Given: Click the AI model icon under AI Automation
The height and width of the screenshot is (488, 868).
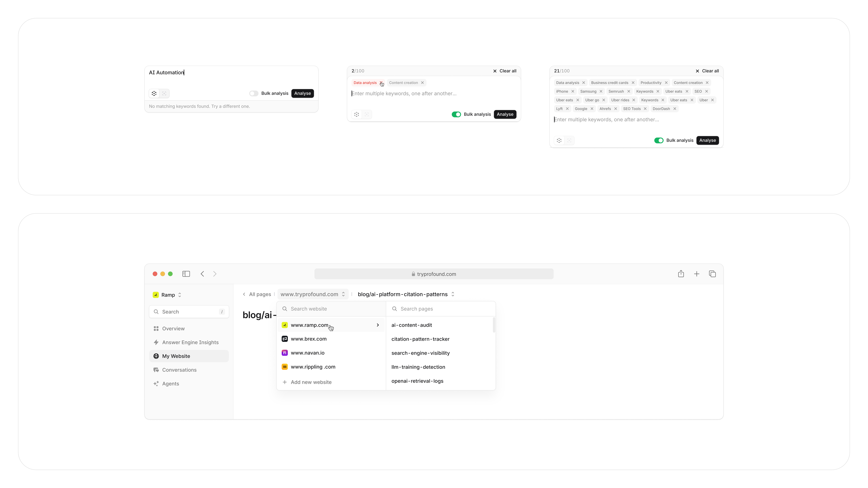Looking at the screenshot, I should [154, 93].
